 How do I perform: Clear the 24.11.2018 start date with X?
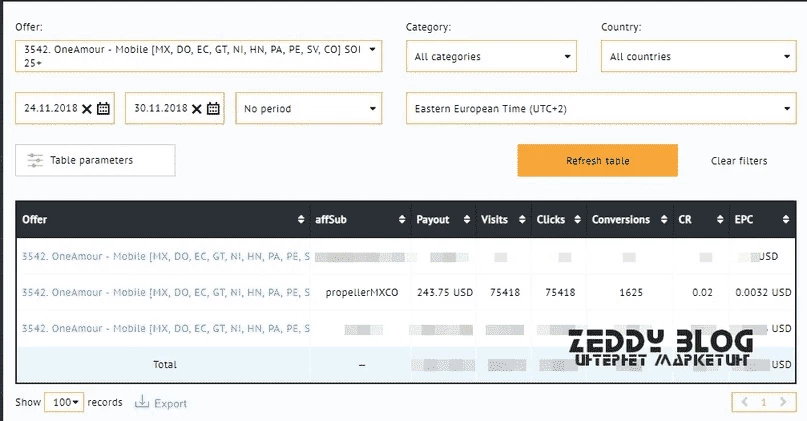pyautogui.click(x=86, y=109)
